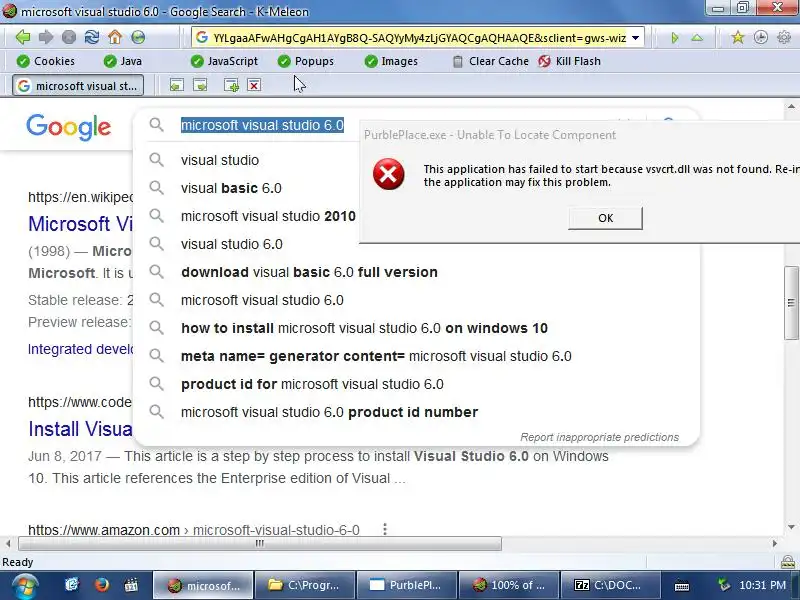Go back with the green Back arrow
Screen dimensions: 800x600
(22, 37)
